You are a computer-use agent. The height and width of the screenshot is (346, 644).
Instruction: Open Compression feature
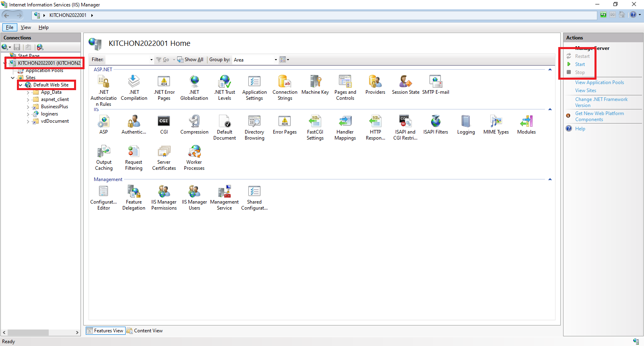[194, 125]
